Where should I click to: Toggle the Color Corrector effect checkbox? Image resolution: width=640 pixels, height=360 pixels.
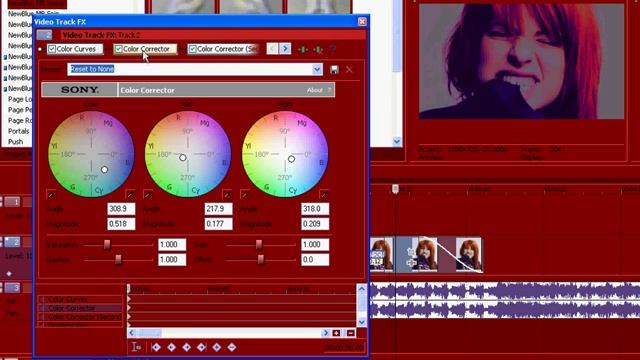pyautogui.click(x=118, y=49)
